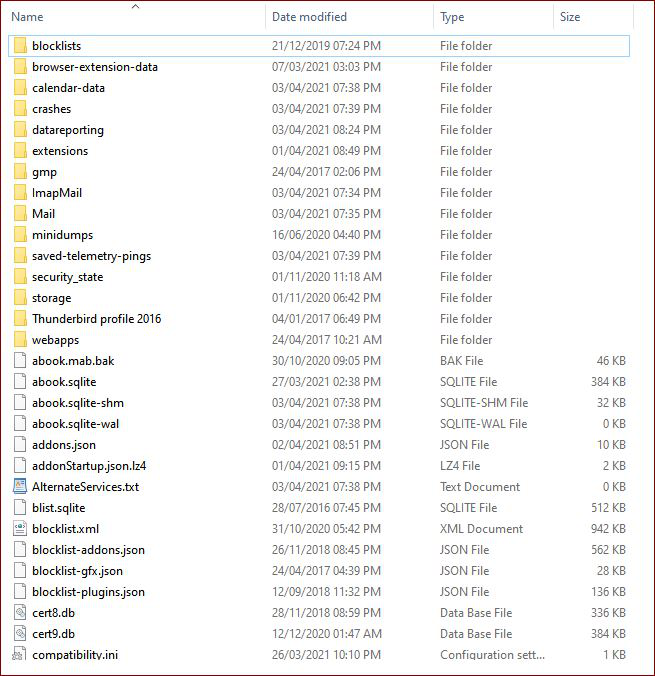
Task: Click the crashes folder icon
Action: [x=20, y=109]
